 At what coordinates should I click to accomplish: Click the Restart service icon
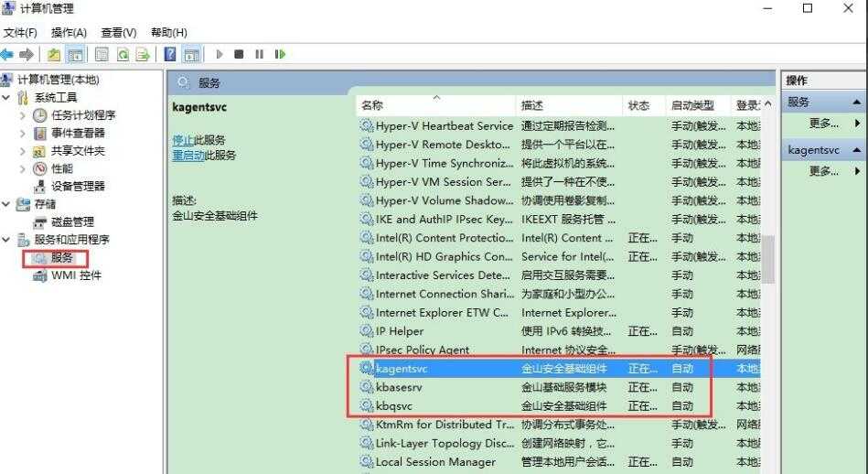(x=280, y=54)
